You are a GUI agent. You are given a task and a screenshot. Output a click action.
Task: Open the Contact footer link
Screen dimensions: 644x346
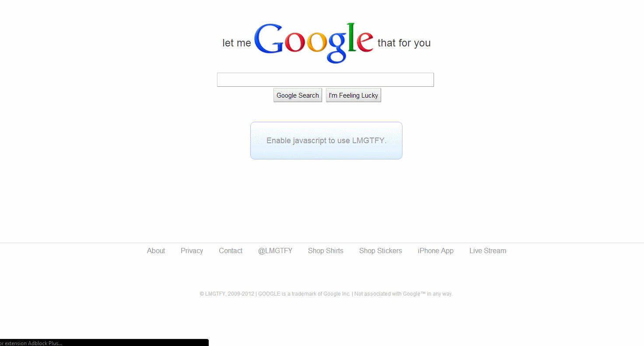click(231, 251)
